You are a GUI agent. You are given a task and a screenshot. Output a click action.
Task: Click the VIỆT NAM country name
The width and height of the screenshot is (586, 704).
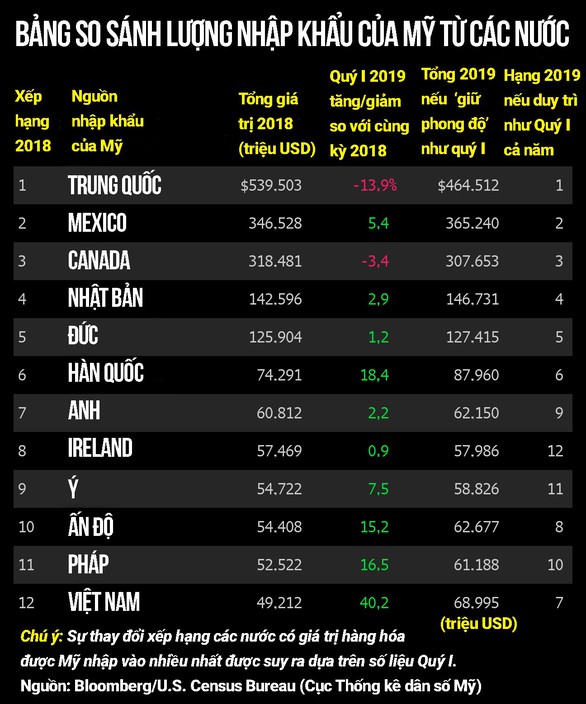[104, 601]
